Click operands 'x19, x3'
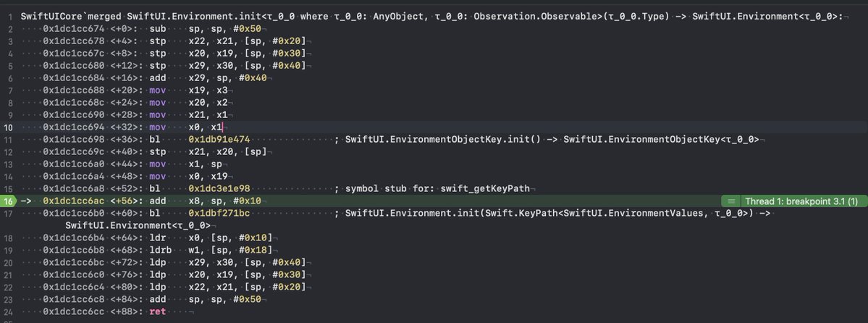 208,91
